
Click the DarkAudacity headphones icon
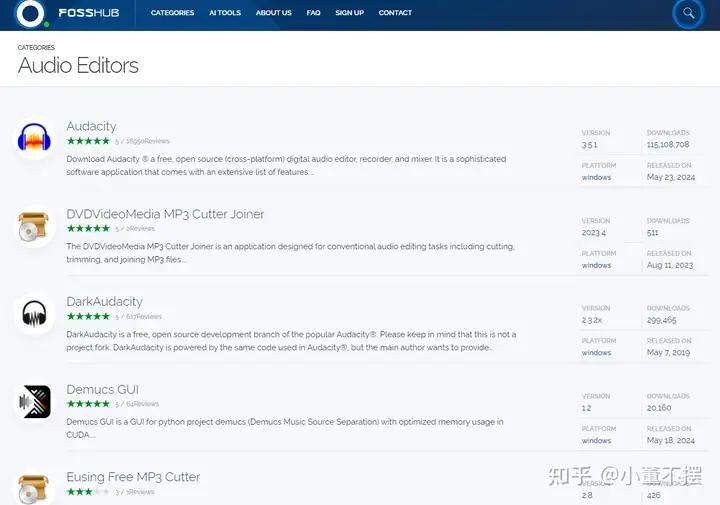[x=35, y=314]
